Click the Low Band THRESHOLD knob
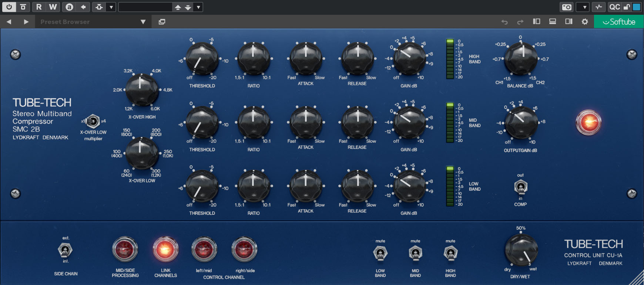Image resolution: width=644 pixels, height=285 pixels. (x=202, y=186)
